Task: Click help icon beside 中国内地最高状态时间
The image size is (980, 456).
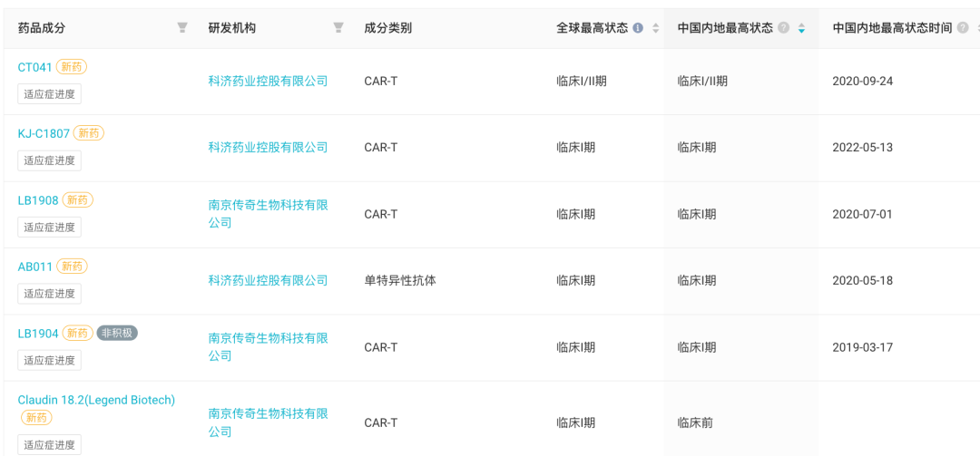Action: (963, 28)
